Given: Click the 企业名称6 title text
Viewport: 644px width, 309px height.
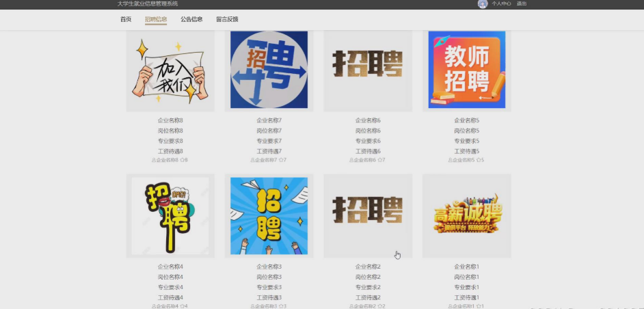Looking at the screenshot, I should pyautogui.click(x=368, y=120).
